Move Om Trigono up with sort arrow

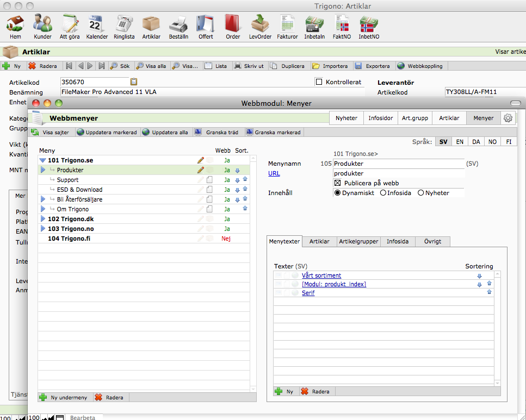[x=245, y=209]
